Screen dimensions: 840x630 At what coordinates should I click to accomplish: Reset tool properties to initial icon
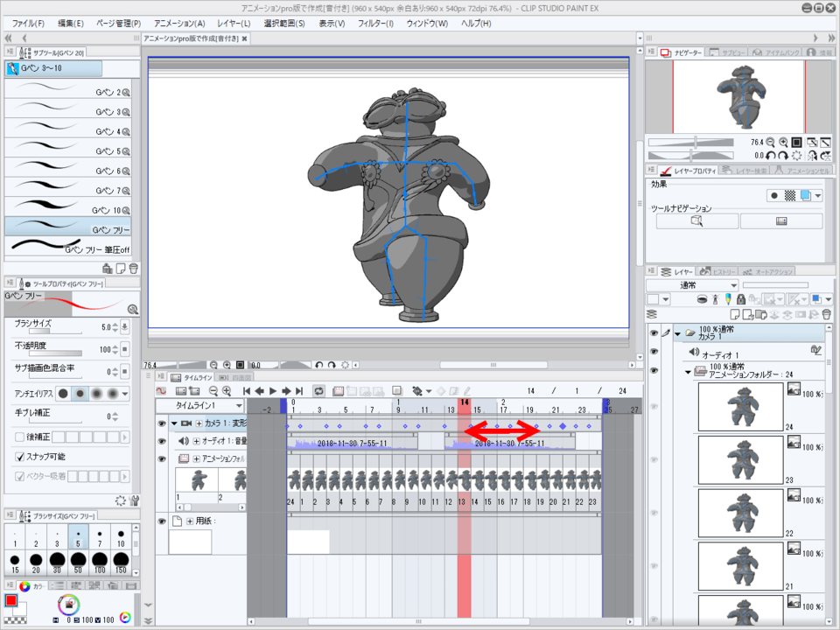pyautogui.click(x=121, y=500)
